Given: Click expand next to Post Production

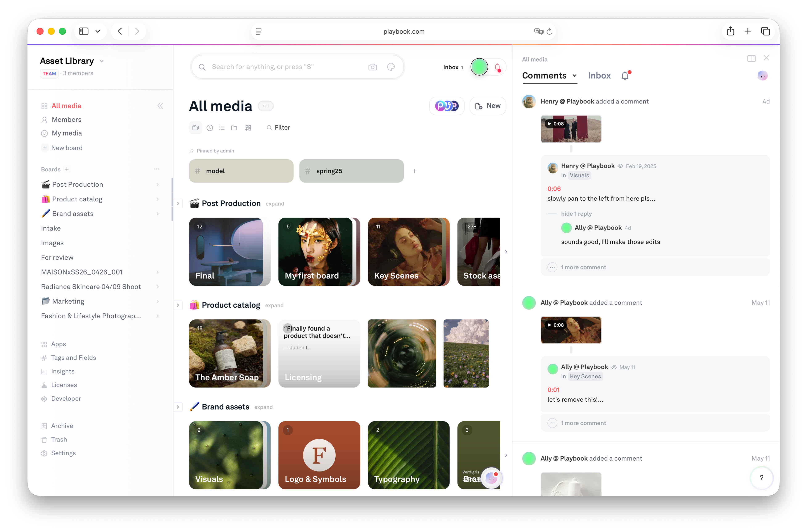Looking at the screenshot, I should [x=275, y=204].
